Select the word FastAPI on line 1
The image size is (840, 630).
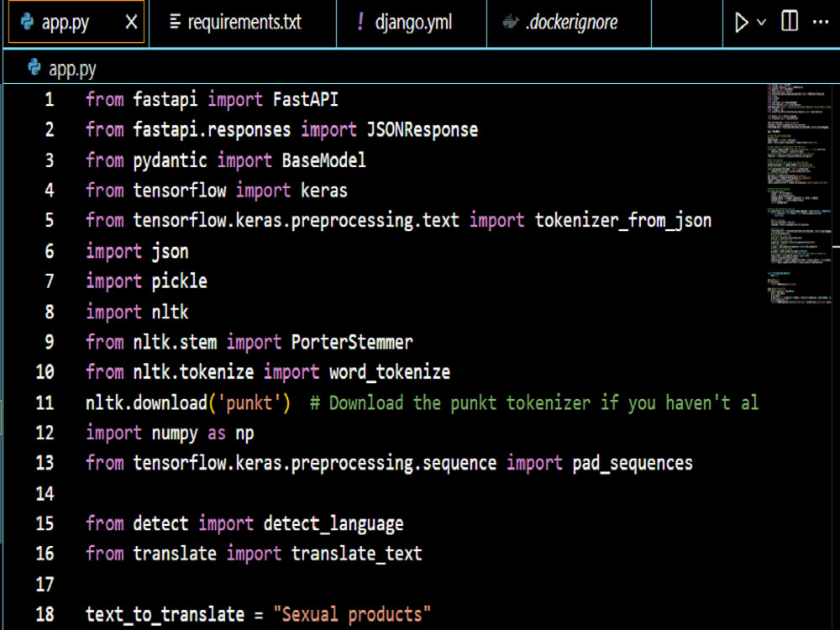305,99
